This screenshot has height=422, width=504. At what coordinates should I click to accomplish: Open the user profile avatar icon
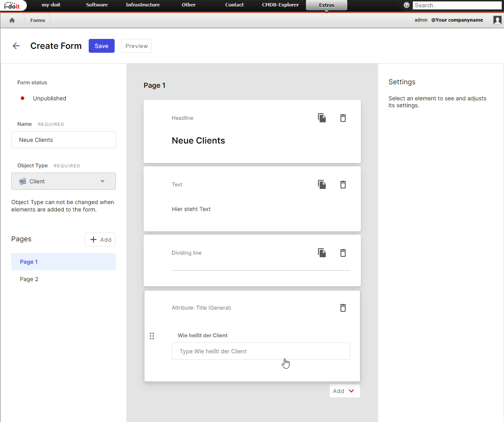(497, 20)
